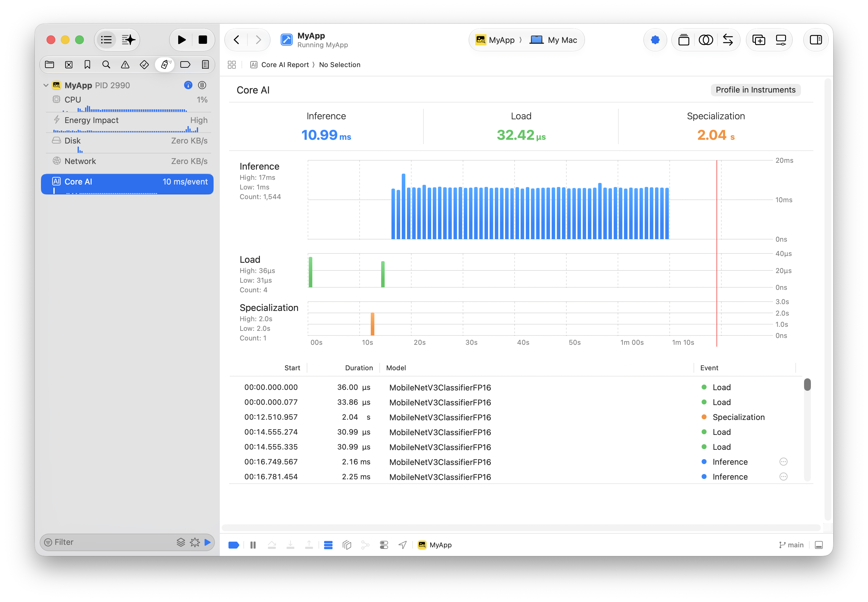Open the Find navigator magnifier icon

coord(106,65)
